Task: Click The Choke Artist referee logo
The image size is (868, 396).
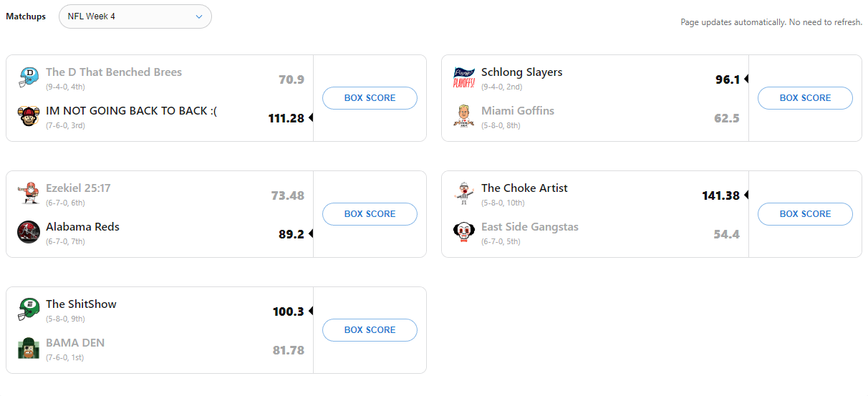Action: pyautogui.click(x=464, y=193)
